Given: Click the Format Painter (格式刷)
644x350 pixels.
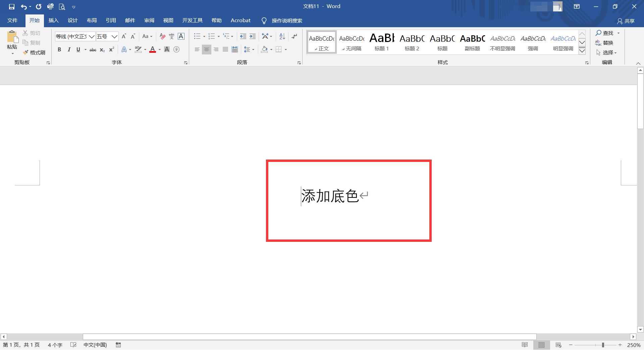Looking at the screenshot, I should click(x=34, y=53).
